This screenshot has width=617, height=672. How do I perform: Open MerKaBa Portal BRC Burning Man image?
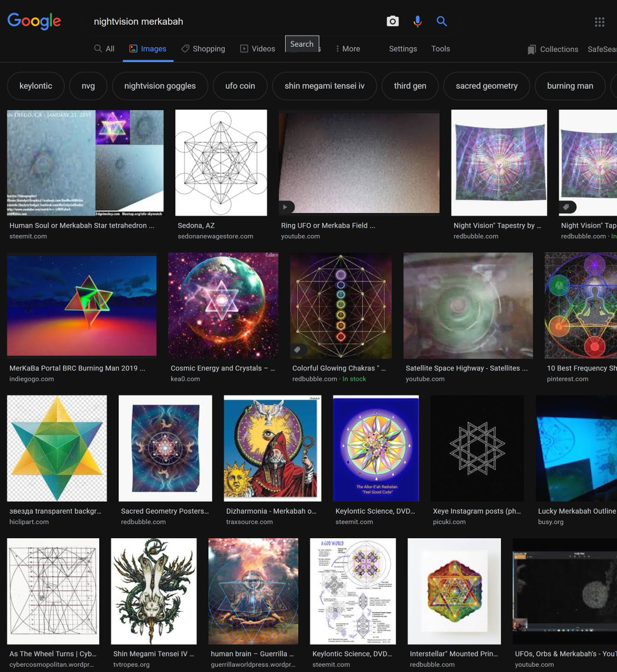pos(82,305)
